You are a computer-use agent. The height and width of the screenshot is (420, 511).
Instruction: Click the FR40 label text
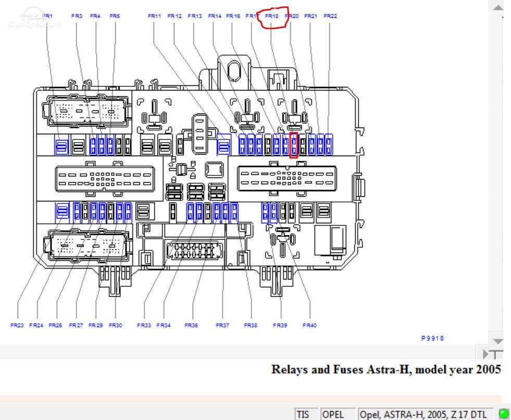click(x=309, y=325)
